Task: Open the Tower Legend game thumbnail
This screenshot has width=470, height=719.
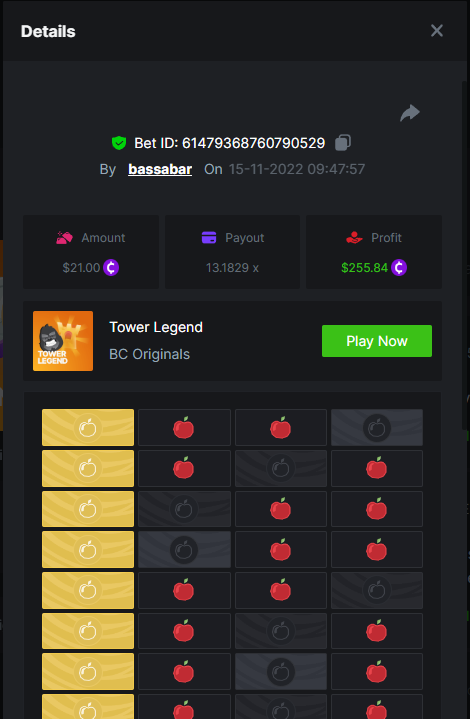Action: click(63, 341)
